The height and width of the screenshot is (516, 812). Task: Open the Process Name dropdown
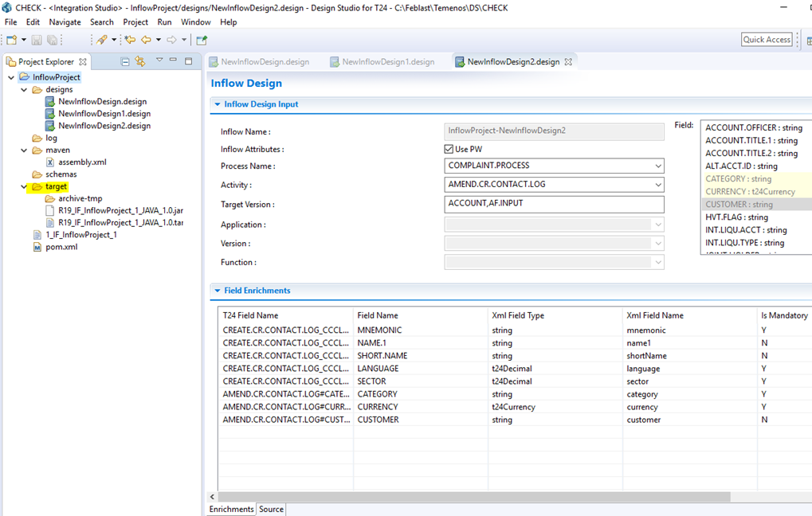(x=657, y=166)
